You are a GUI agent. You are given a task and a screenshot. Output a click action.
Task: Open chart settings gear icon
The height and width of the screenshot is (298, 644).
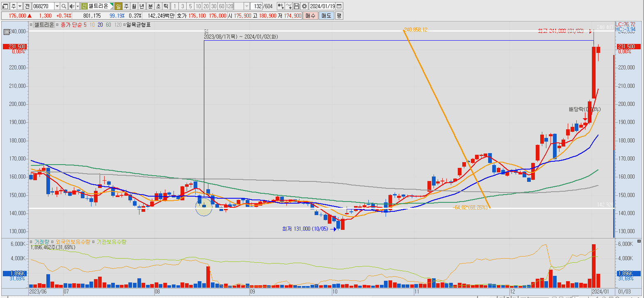click(304, 6)
